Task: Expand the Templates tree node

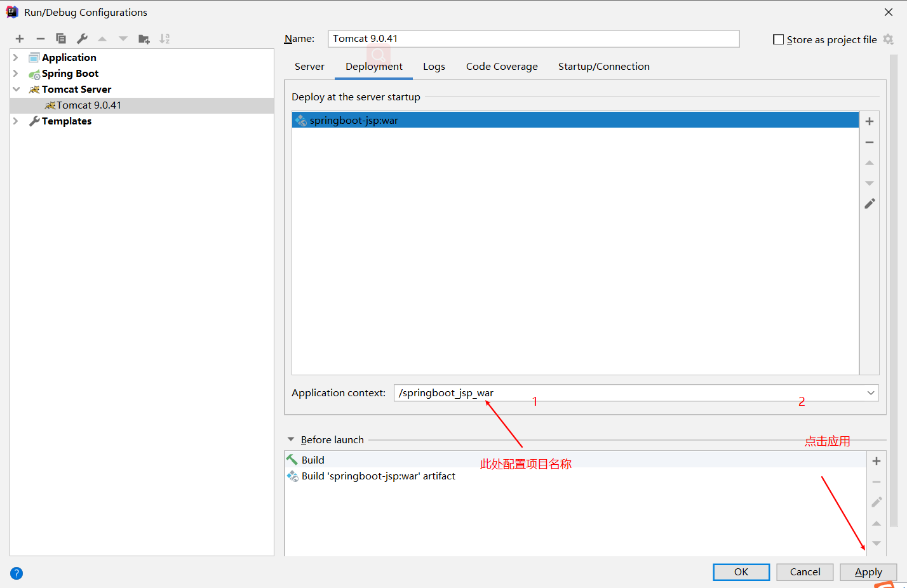Action: [x=16, y=121]
